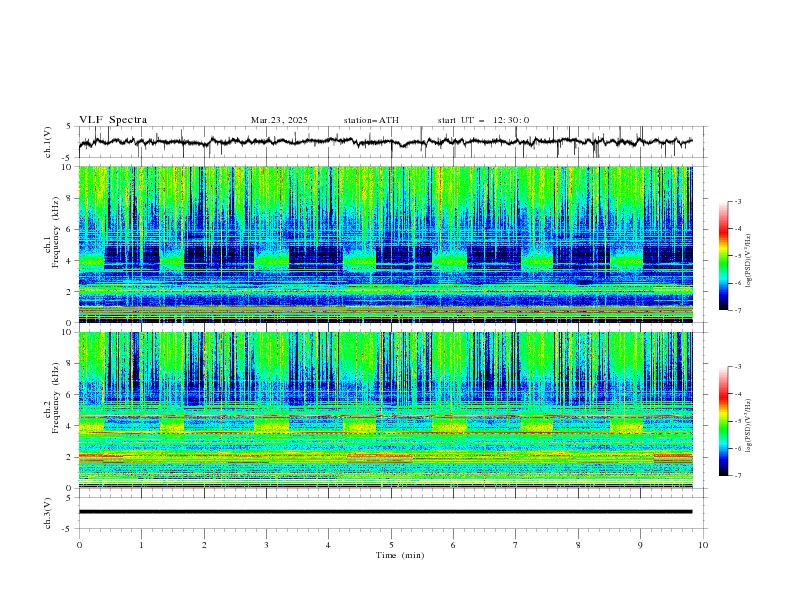
Task: Click inside the ch.1 spectrogram panel
Action: 385,244
